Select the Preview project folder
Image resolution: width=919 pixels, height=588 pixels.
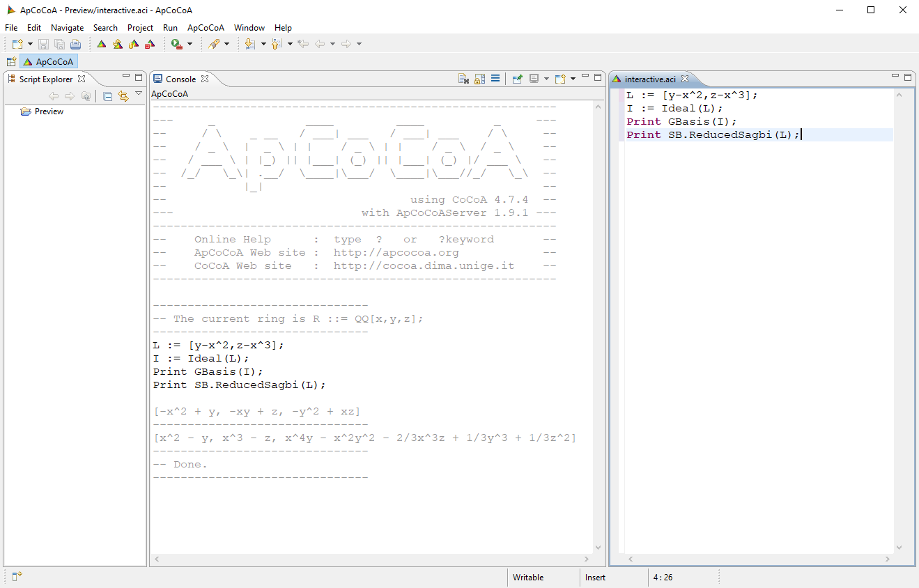coord(42,111)
